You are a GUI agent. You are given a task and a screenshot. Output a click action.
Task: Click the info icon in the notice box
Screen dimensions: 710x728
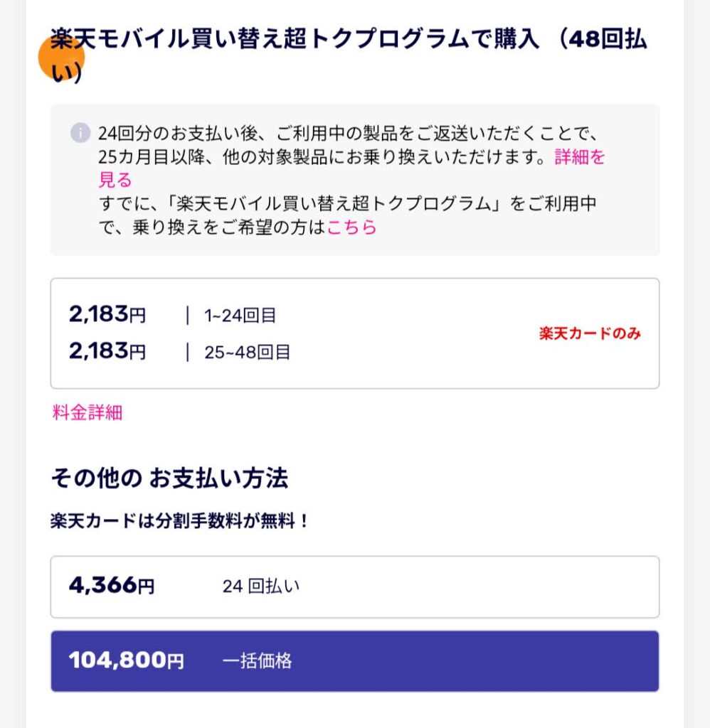(x=80, y=133)
